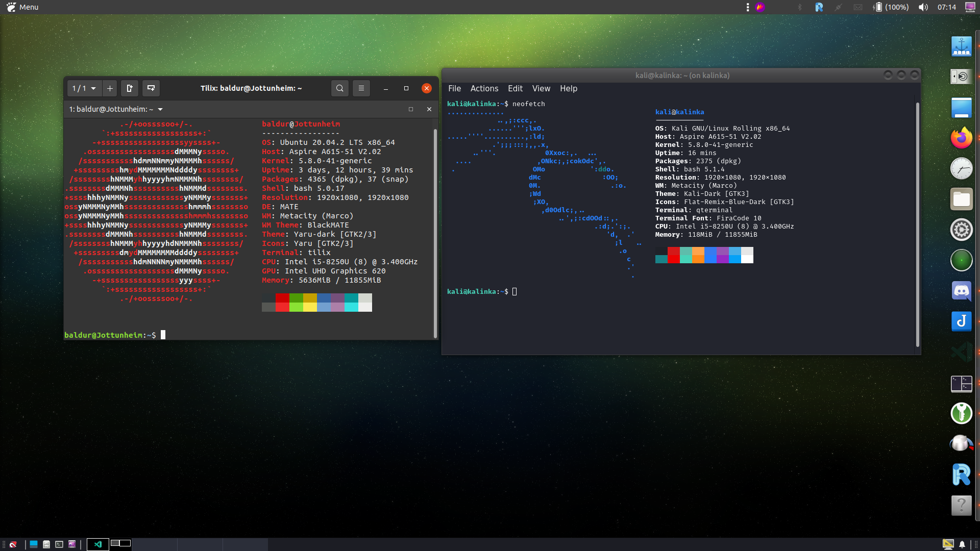
Task: Open Tilix terminal search
Action: pos(339,88)
